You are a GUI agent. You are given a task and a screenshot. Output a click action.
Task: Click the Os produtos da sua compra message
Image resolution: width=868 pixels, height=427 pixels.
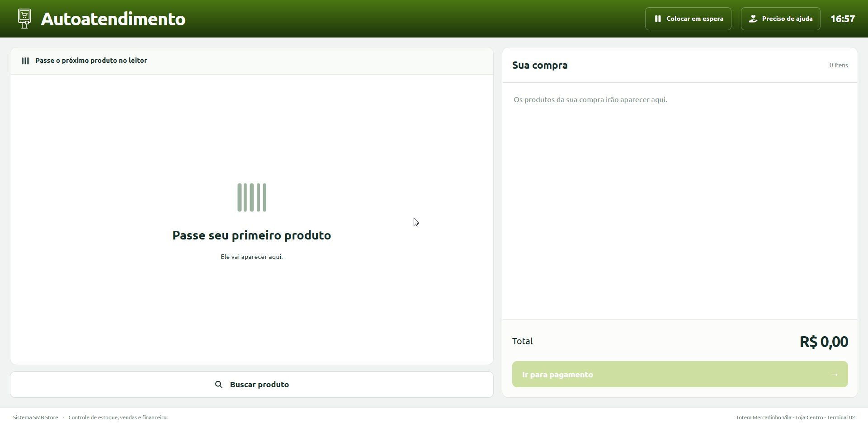click(590, 99)
